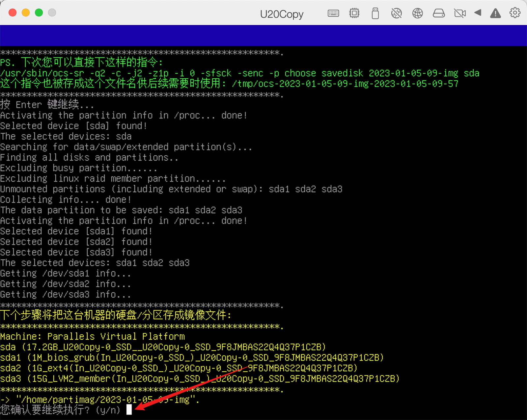Click the green ocs-sr command line

pos(239,73)
